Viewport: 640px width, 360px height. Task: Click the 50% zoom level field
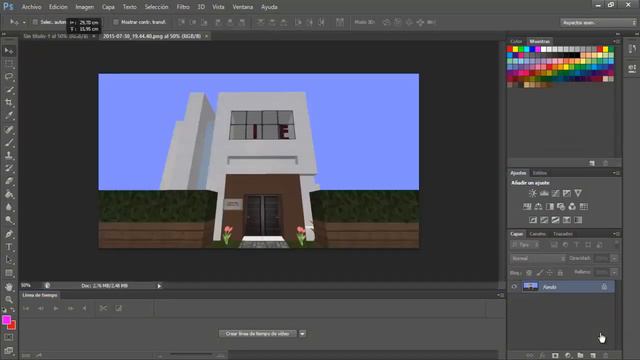click(26, 286)
